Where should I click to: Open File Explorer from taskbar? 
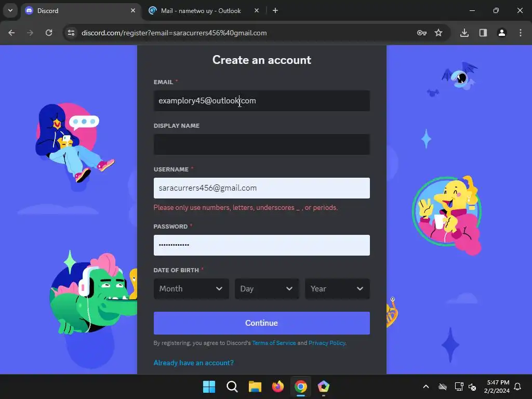point(255,387)
